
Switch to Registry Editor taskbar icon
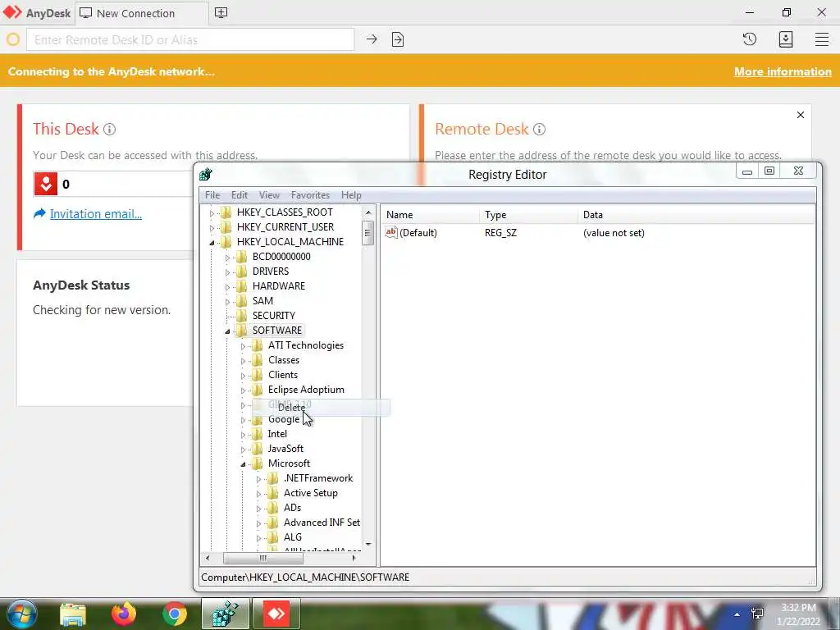coord(226,614)
